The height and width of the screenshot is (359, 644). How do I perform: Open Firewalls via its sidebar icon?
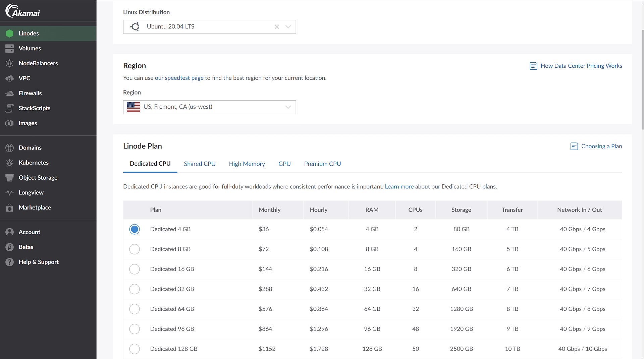(9, 93)
